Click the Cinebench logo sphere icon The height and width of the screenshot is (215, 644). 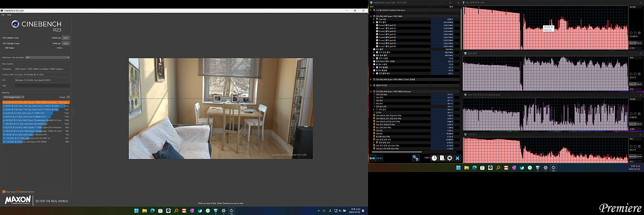click(15, 24)
